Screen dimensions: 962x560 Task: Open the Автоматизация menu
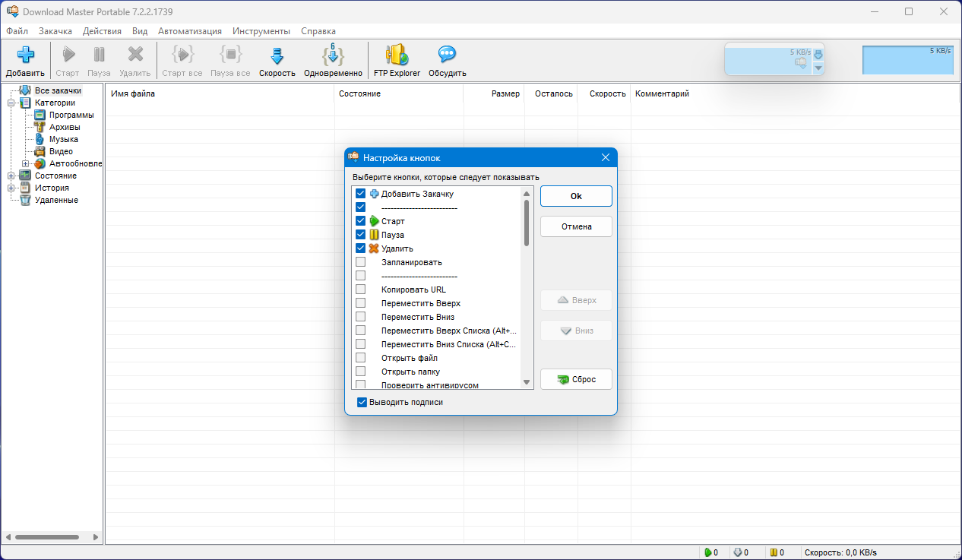pos(190,31)
